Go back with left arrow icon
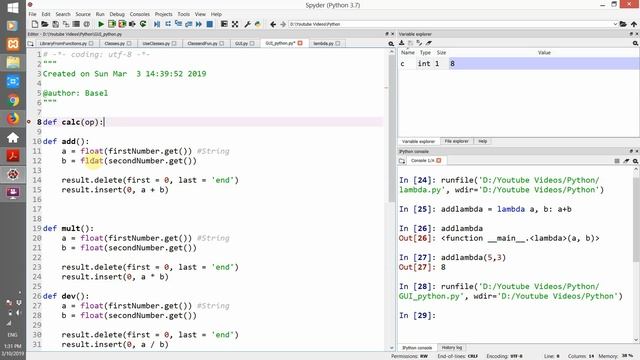Viewport: 640px width, 360px height. pyautogui.click(x=273, y=24)
